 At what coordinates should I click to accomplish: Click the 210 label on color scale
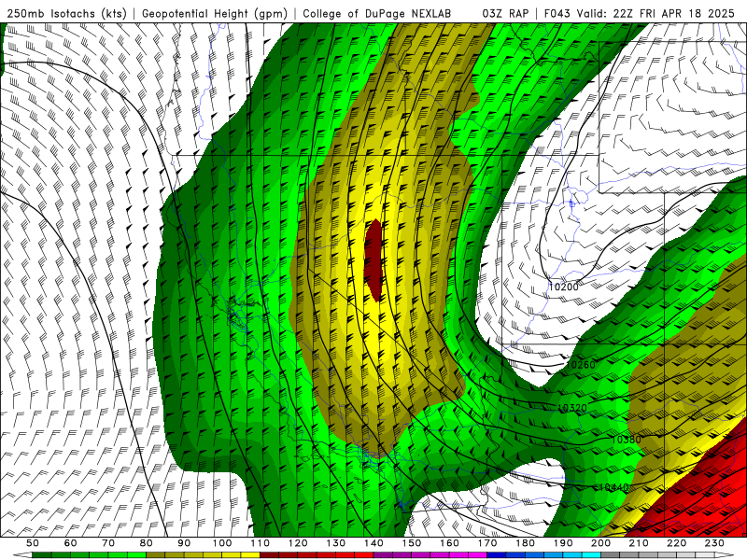639,543
